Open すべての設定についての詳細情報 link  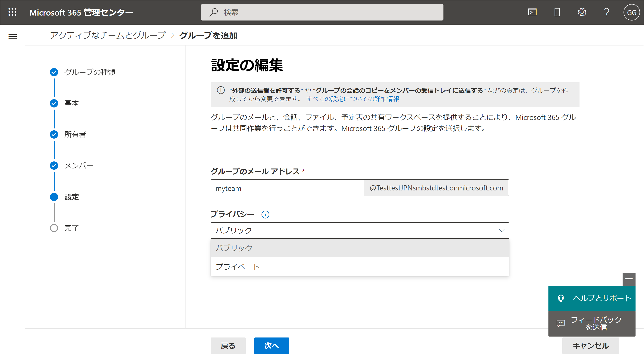point(353,99)
